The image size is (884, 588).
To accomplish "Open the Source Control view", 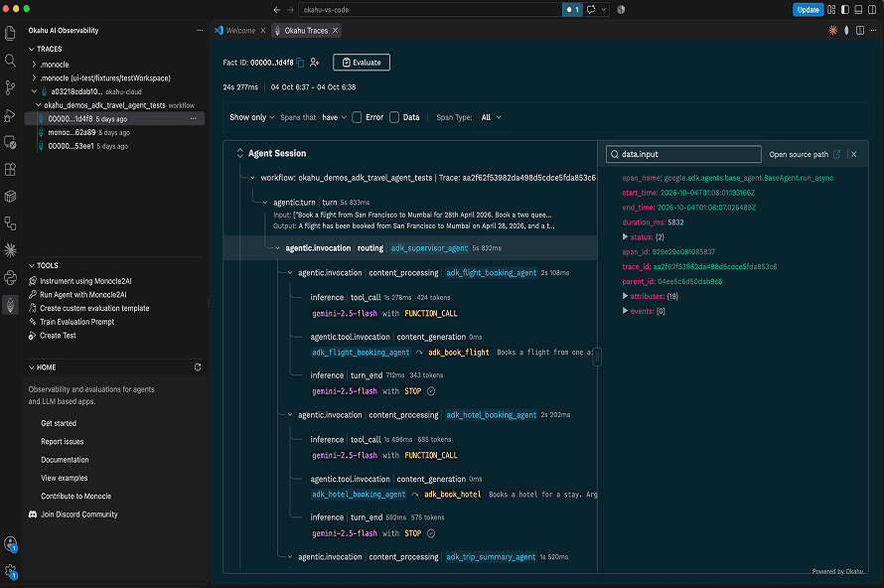I will [10, 87].
